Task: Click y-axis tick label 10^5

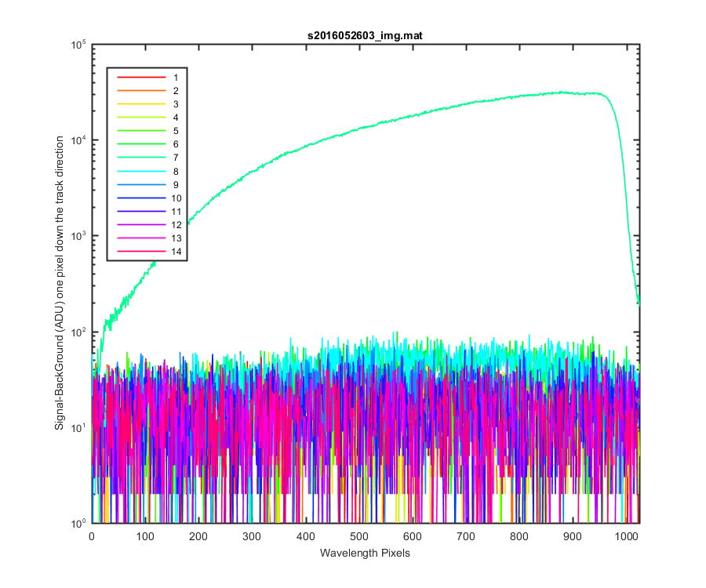Action: click(x=78, y=45)
